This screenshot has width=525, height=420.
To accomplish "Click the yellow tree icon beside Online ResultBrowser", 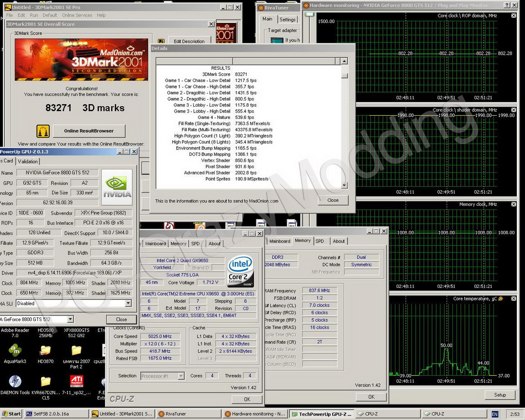I will click(x=43, y=131).
